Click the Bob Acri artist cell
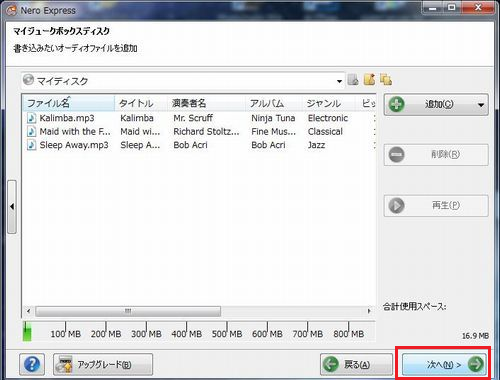Viewport: 500px width, 380px height. 190,145
